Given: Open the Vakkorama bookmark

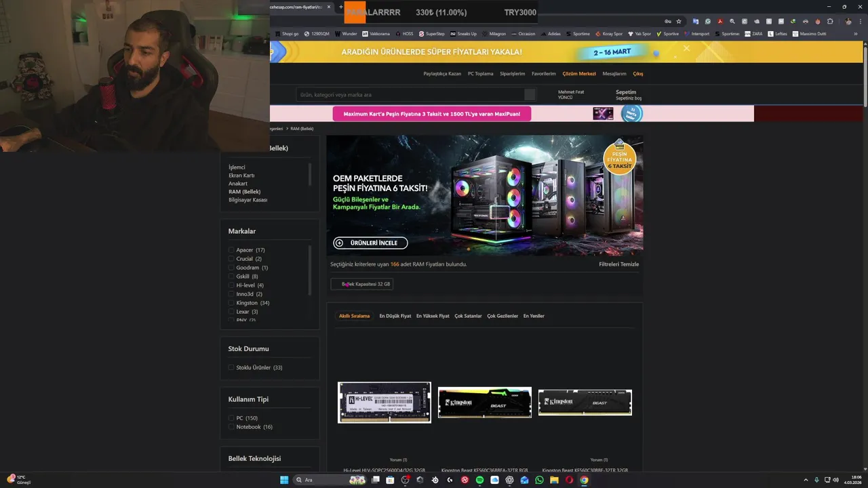Looking at the screenshot, I should click(x=376, y=33).
